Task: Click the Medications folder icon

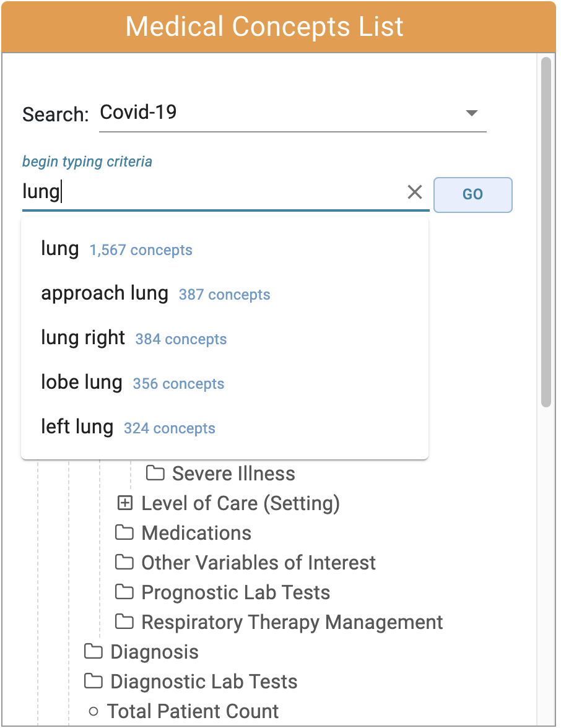Action: click(124, 532)
